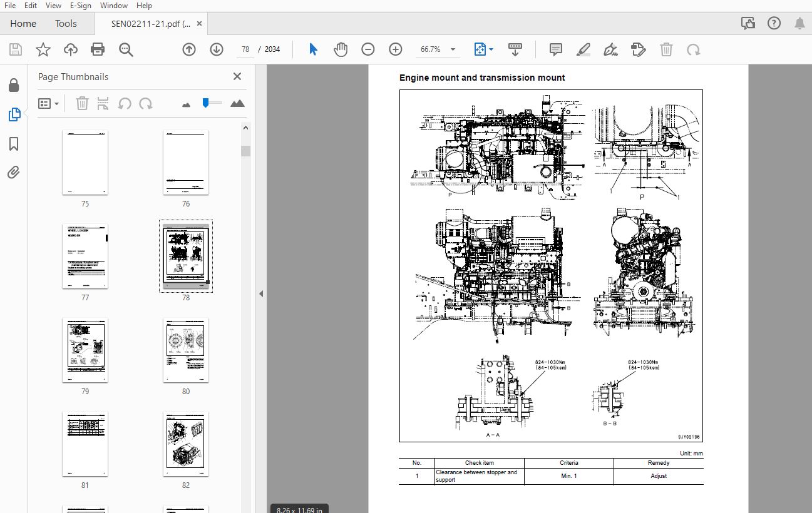The height and width of the screenshot is (513, 812).
Task: Open the View menu
Action: tap(54, 6)
